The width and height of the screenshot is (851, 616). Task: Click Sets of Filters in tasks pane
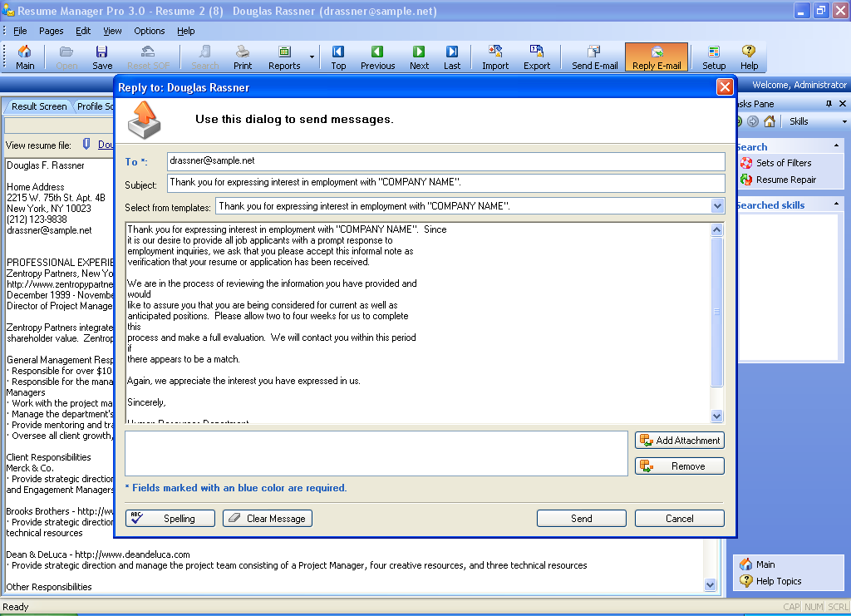(x=783, y=163)
